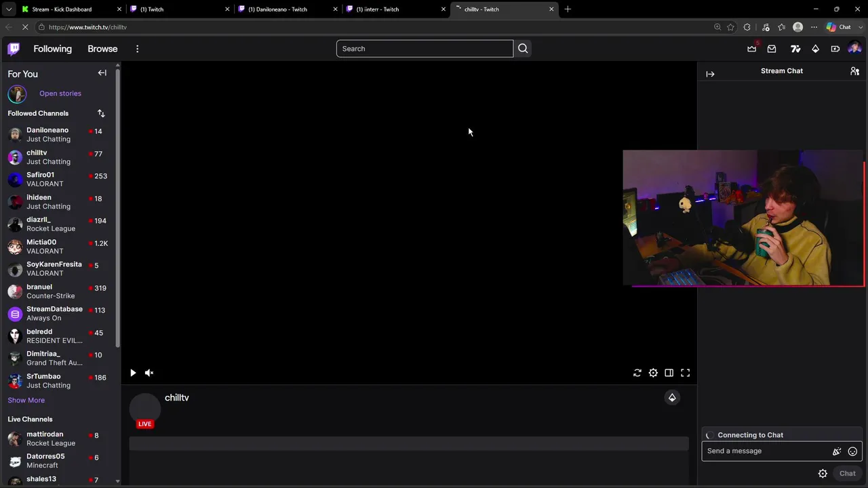Open the Following page

52,49
